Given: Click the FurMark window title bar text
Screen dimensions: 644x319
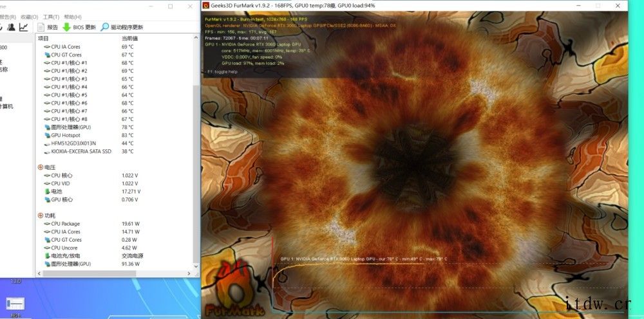Looking at the screenshot, I should (293, 6).
